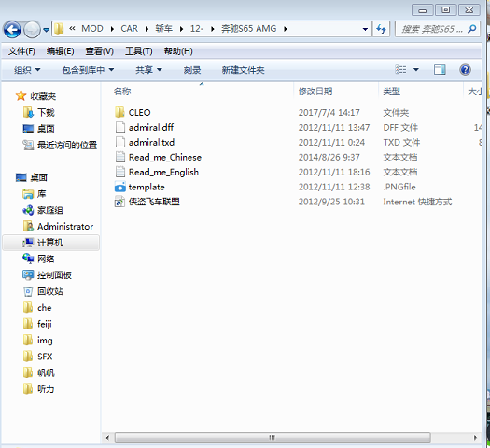Image resolution: width=490 pixels, height=448 pixels.
Task: Go back with the blue Back arrow
Action: [x=12, y=30]
